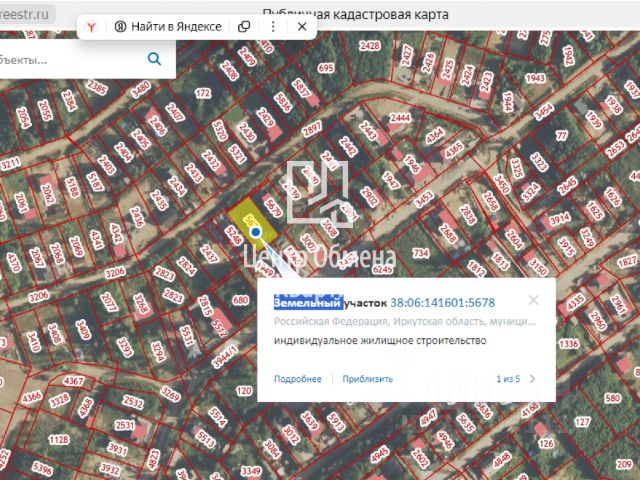Click the Yandex logo in popup toolbar

coord(91,27)
